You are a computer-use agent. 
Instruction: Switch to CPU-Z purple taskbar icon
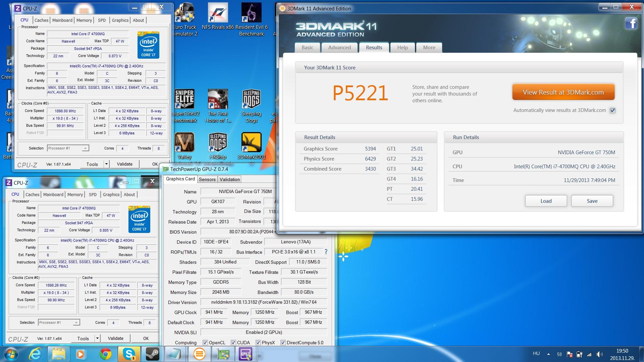pos(246,354)
